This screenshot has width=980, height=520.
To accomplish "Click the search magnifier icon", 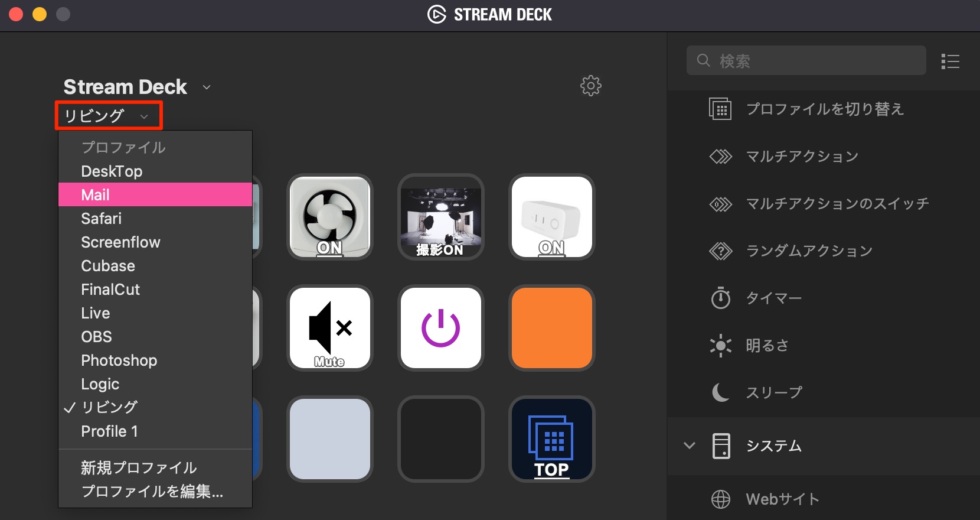I will point(703,60).
